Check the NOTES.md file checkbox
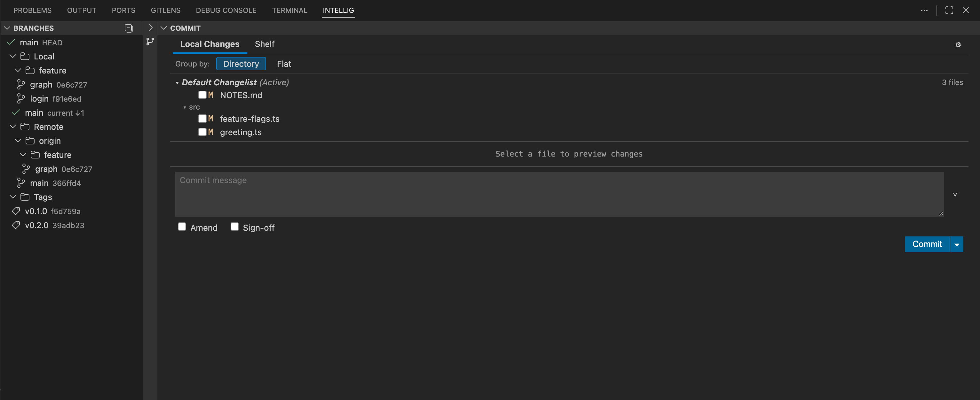Screen dimensions: 980x400 click(x=202, y=95)
